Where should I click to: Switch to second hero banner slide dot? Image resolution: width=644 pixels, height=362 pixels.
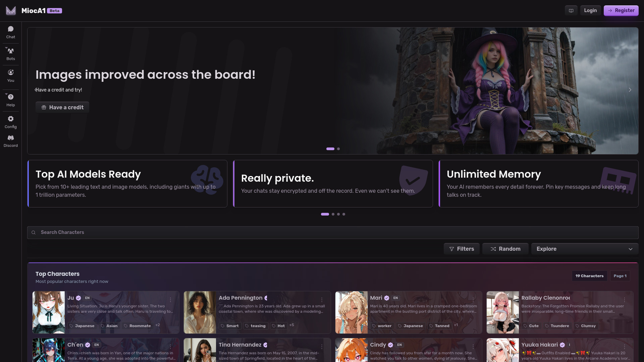338,149
